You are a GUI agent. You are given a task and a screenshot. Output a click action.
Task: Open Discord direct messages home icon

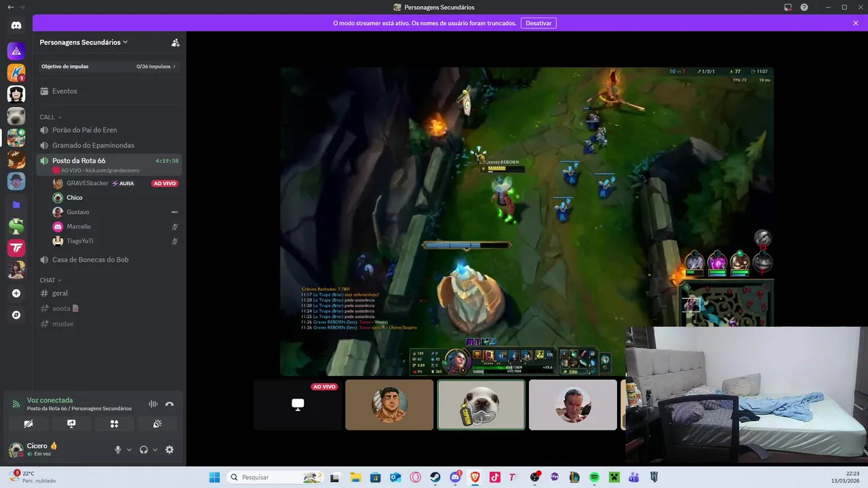16,26
